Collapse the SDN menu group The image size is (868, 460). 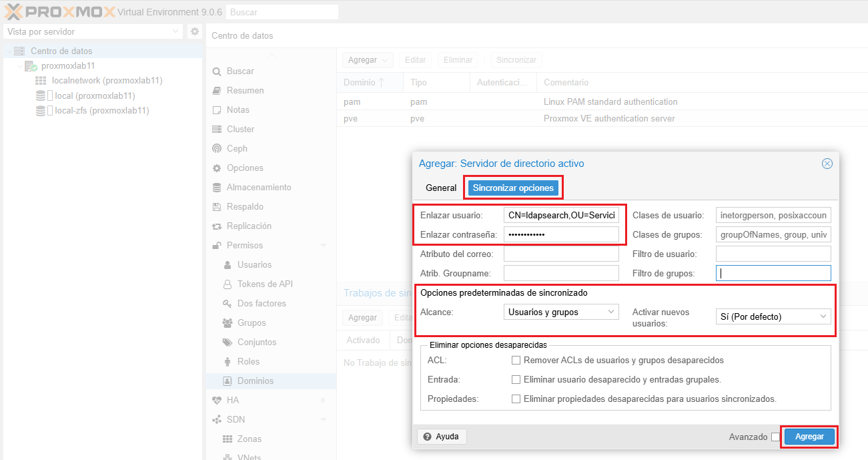[x=324, y=419]
